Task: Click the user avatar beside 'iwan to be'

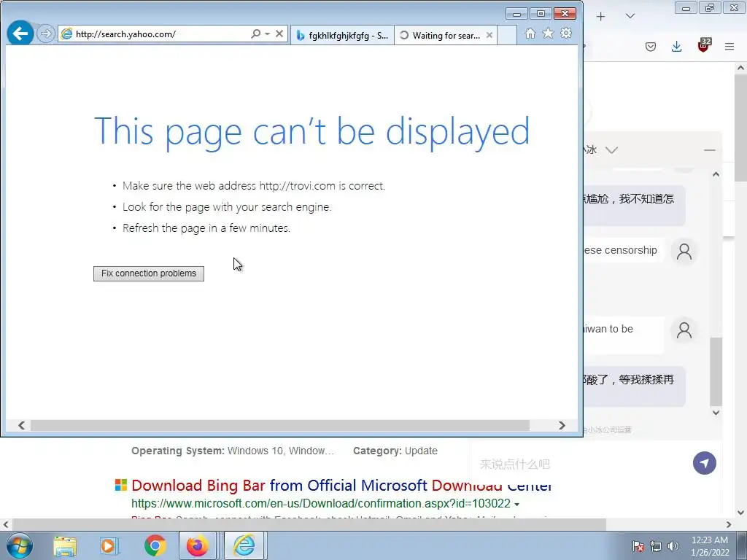Action: [x=684, y=330]
